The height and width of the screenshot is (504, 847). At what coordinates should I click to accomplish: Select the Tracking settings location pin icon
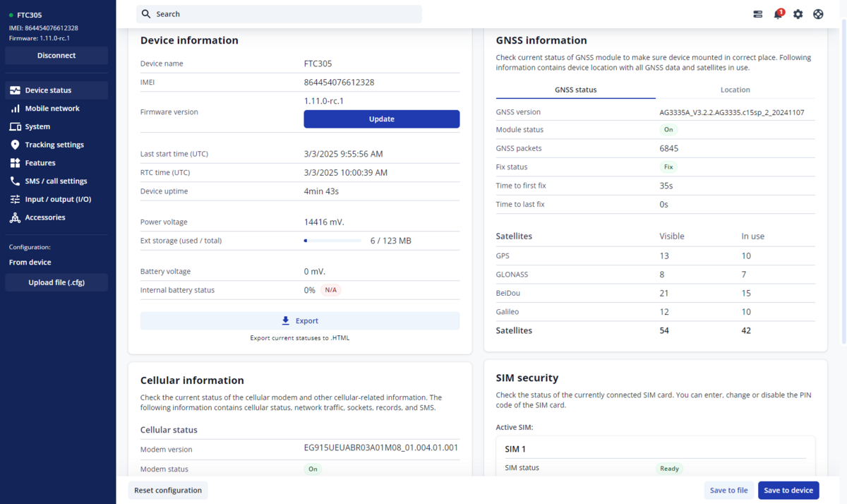click(x=16, y=145)
